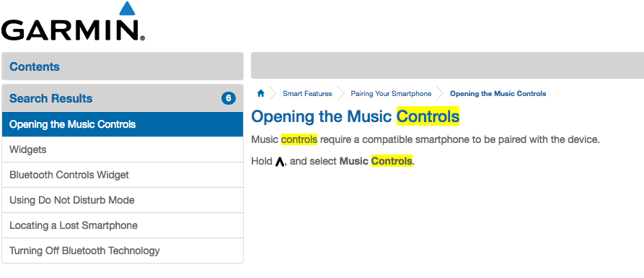This screenshot has width=644, height=278.
Task: Open Smart Features breadcrumb
Action: (307, 94)
